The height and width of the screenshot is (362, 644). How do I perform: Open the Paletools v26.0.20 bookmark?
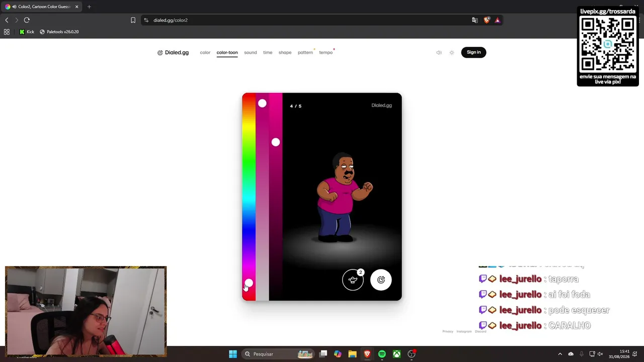(x=59, y=32)
